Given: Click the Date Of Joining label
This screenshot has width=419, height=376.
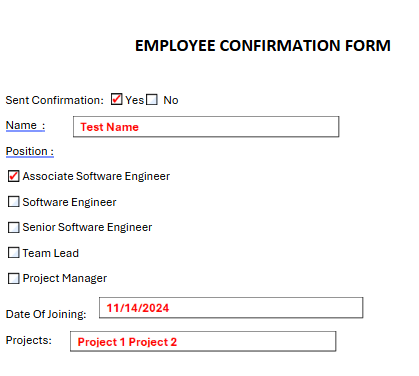Looking at the screenshot, I should (x=46, y=314).
